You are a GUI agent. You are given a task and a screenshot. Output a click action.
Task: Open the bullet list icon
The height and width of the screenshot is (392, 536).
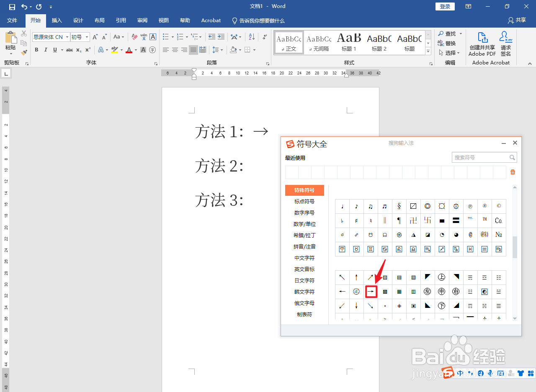pos(165,37)
